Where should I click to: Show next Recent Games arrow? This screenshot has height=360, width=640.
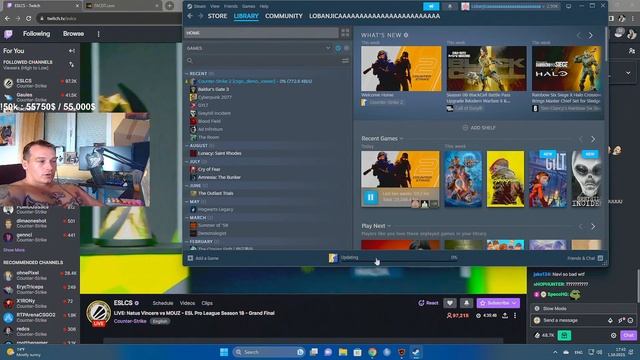tap(593, 139)
